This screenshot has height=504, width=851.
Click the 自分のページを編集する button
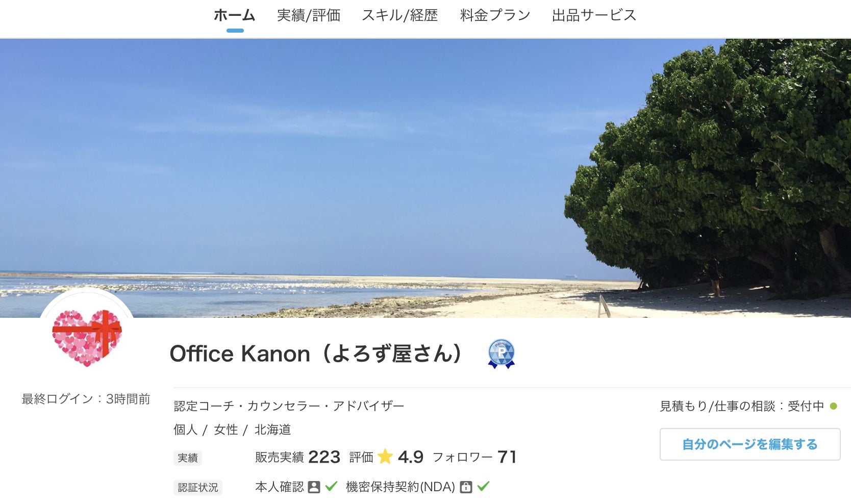pyautogui.click(x=750, y=444)
